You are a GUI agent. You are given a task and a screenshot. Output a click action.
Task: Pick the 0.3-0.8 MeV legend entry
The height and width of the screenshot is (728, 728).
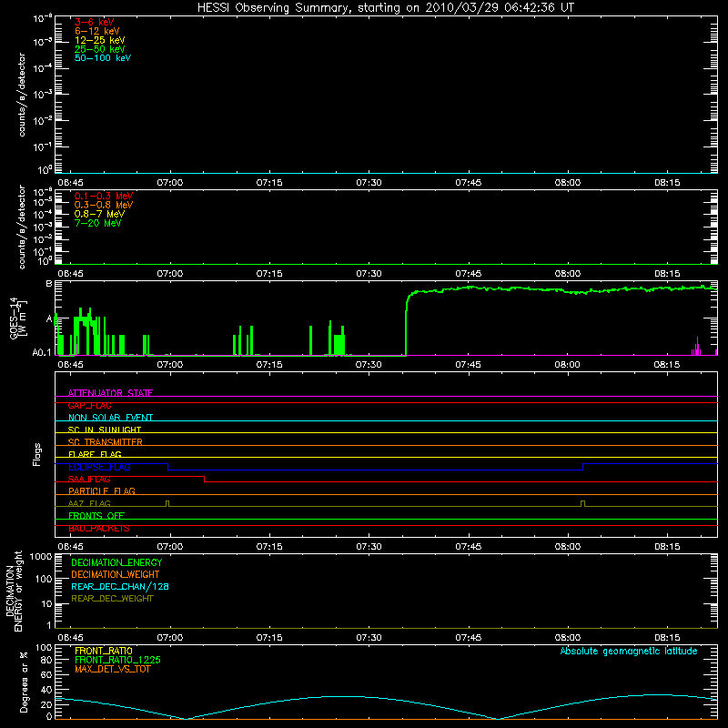click(x=104, y=205)
